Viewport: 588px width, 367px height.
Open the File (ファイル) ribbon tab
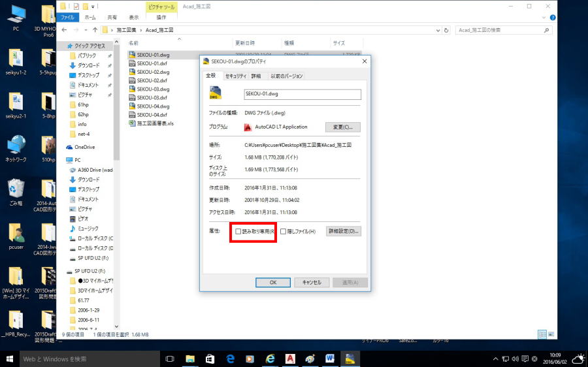point(67,17)
